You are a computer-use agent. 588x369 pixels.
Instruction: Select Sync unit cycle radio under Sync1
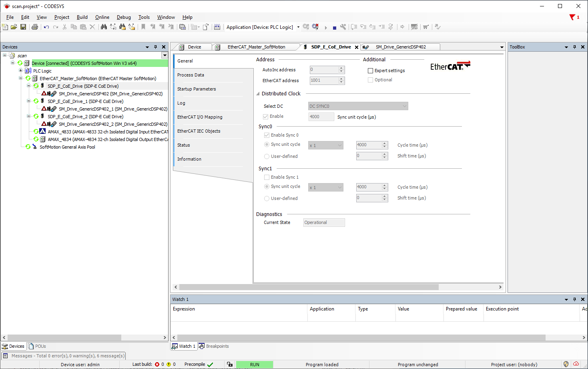pyautogui.click(x=267, y=187)
